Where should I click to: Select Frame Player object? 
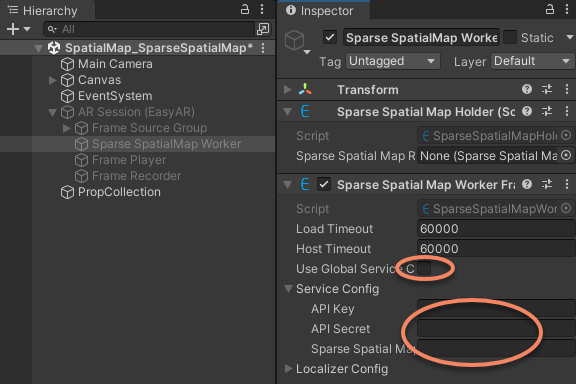point(129,160)
